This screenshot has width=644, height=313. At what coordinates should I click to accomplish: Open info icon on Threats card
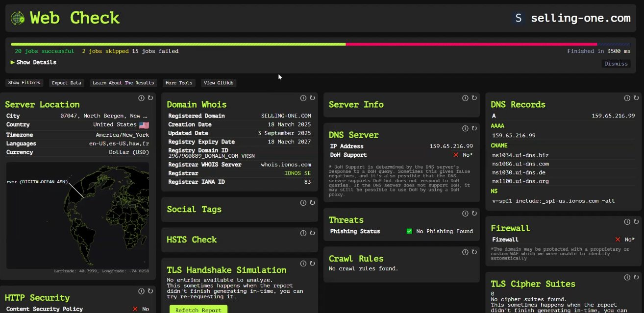(x=465, y=214)
